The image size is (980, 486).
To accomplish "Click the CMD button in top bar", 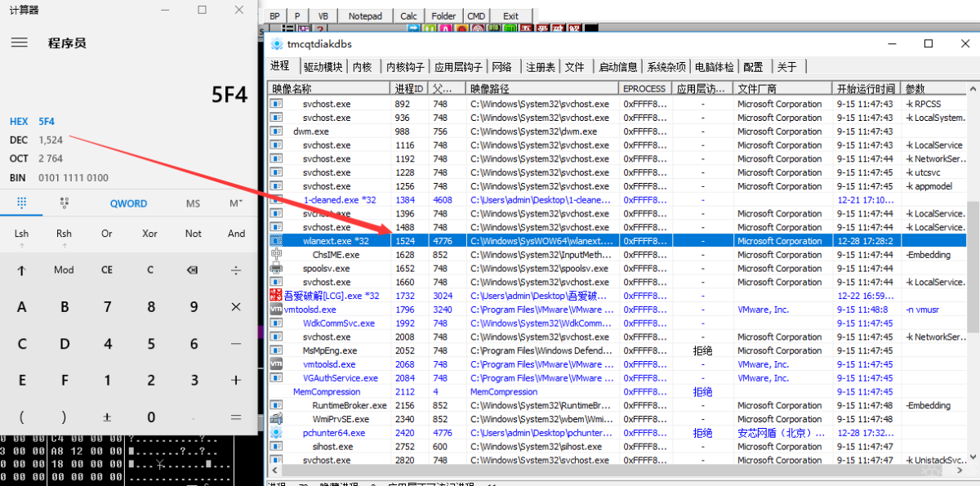I will click(x=476, y=16).
